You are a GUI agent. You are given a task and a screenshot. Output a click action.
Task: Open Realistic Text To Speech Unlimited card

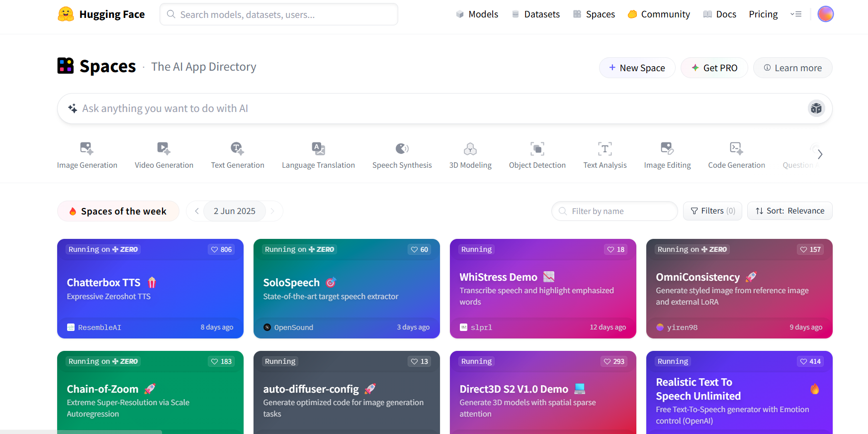tap(739, 392)
